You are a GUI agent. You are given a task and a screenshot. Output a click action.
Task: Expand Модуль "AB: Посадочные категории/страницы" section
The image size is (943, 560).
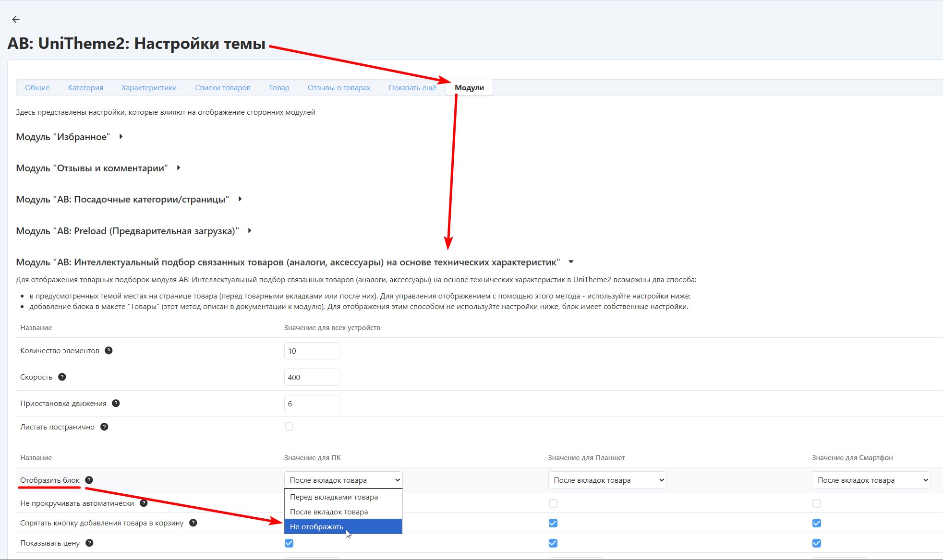tap(129, 199)
